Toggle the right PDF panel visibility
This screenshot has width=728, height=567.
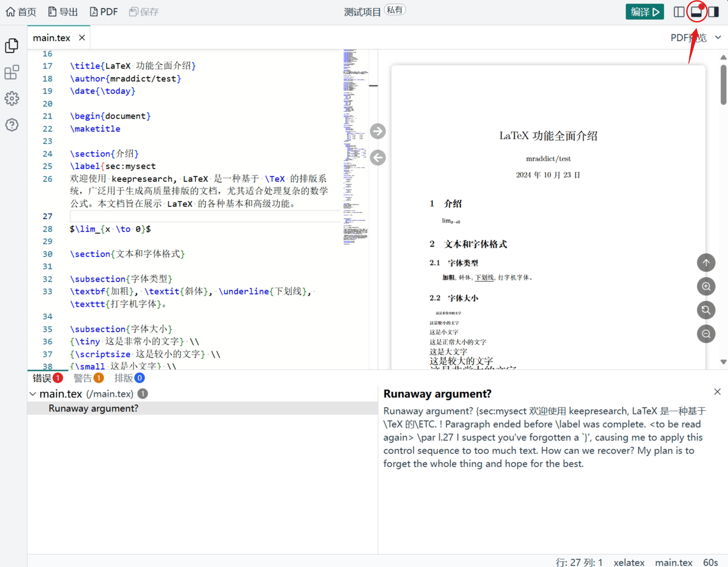(x=714, y=11)
